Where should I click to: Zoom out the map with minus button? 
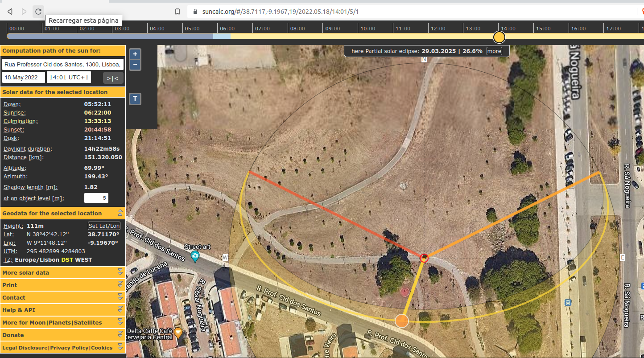pyautogui.click(x=135, y=65)
